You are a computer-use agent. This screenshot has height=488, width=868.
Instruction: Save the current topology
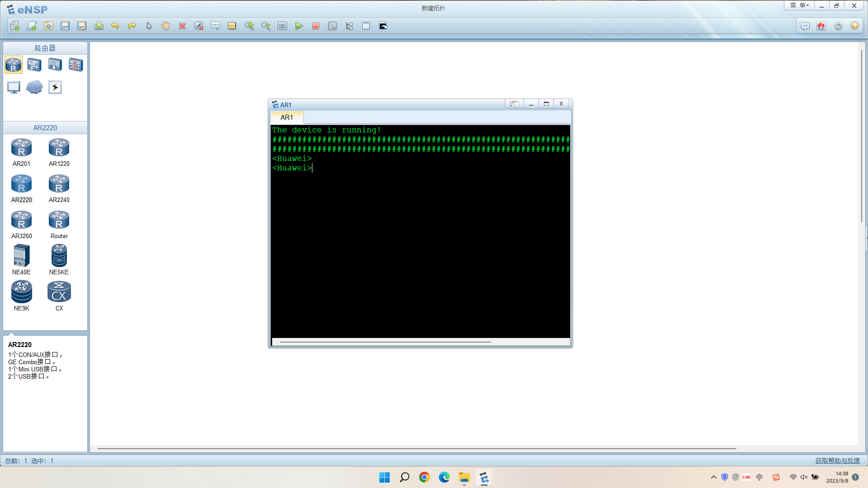tap(65, 26)
